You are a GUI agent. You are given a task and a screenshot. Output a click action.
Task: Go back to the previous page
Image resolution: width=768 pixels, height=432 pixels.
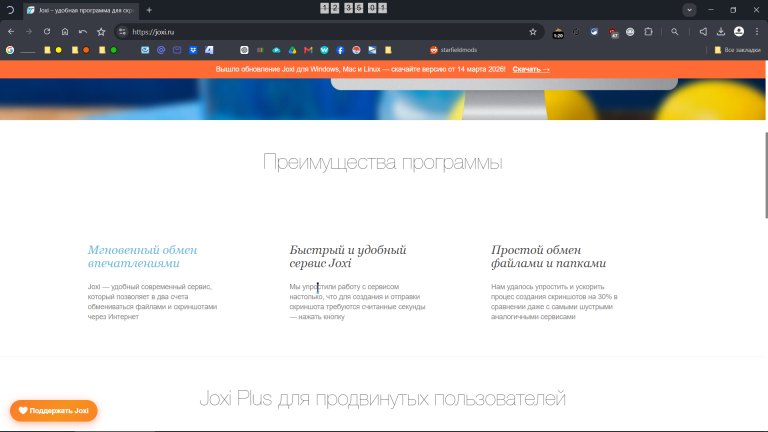(11, 32)
